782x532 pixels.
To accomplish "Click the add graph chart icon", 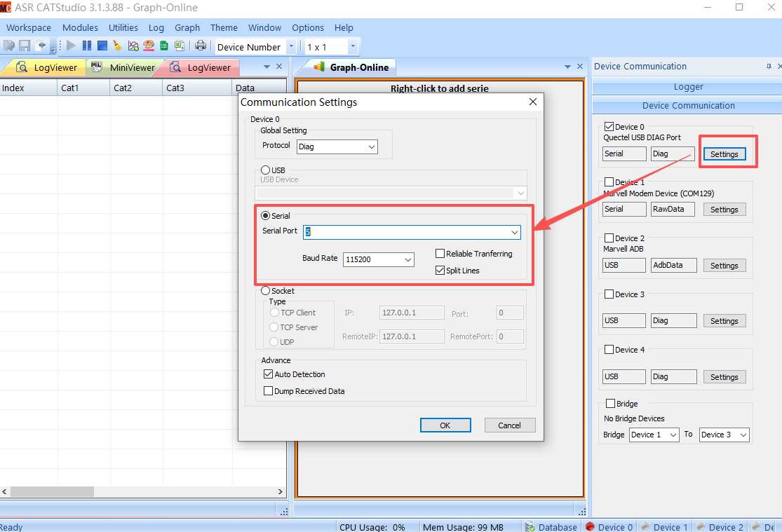I will click(x=133, y=46).
